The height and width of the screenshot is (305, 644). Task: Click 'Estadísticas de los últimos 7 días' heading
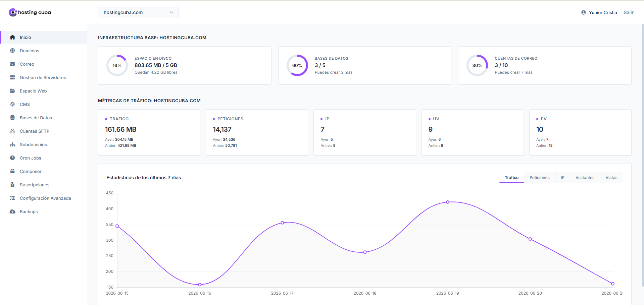(144, 178)
